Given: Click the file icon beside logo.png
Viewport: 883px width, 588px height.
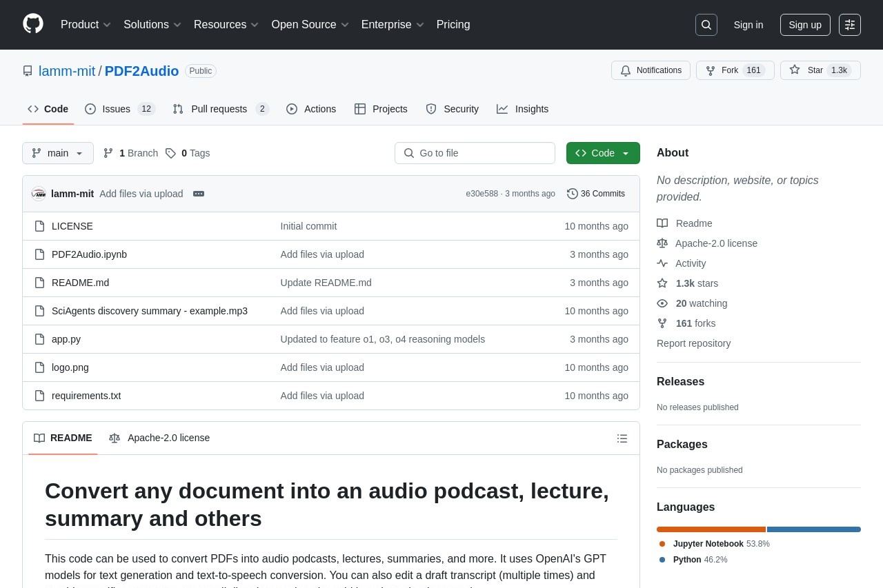Looking at the screenshot, I should (x=40, y=367).
